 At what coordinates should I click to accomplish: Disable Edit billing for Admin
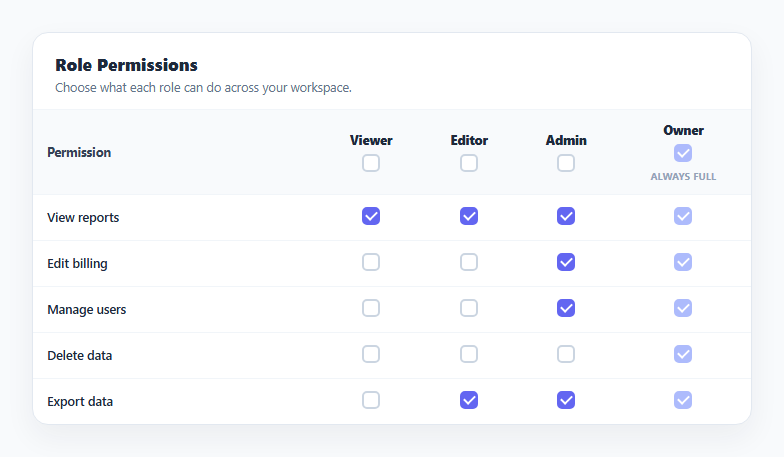point(566,262)
